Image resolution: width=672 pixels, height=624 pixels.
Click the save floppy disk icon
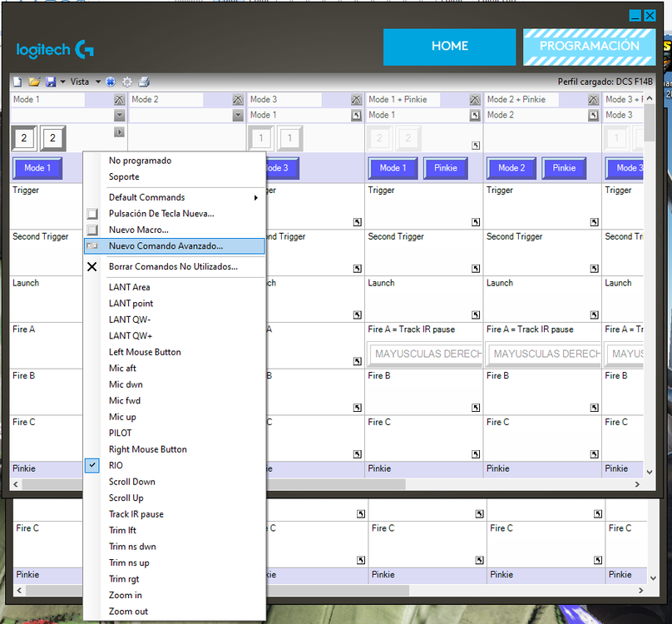pos(51,82)
